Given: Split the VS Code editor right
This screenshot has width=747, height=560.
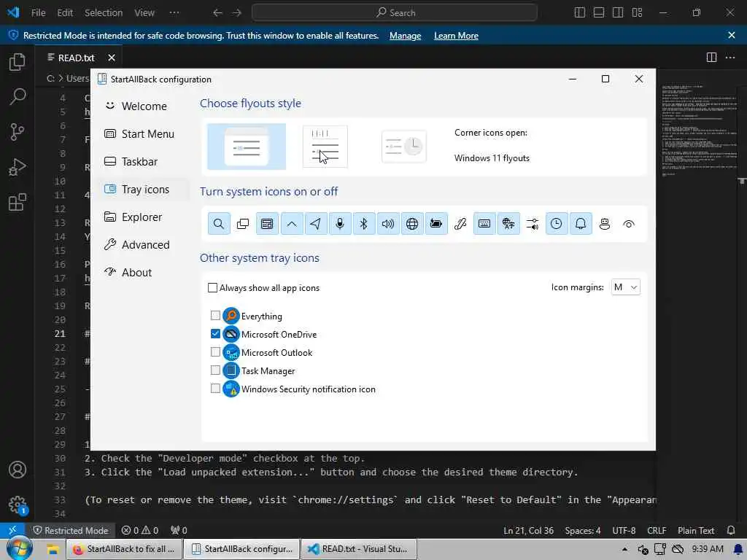Looking at the screenshot, I should 711,58.
